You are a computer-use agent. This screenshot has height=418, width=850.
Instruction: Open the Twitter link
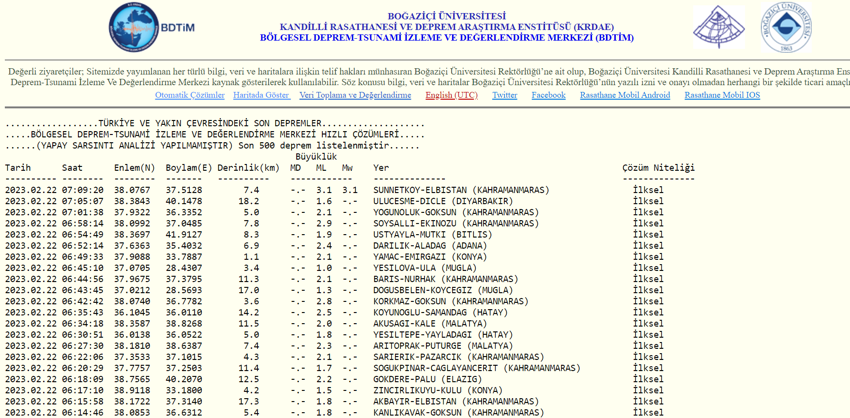(505, 95)
